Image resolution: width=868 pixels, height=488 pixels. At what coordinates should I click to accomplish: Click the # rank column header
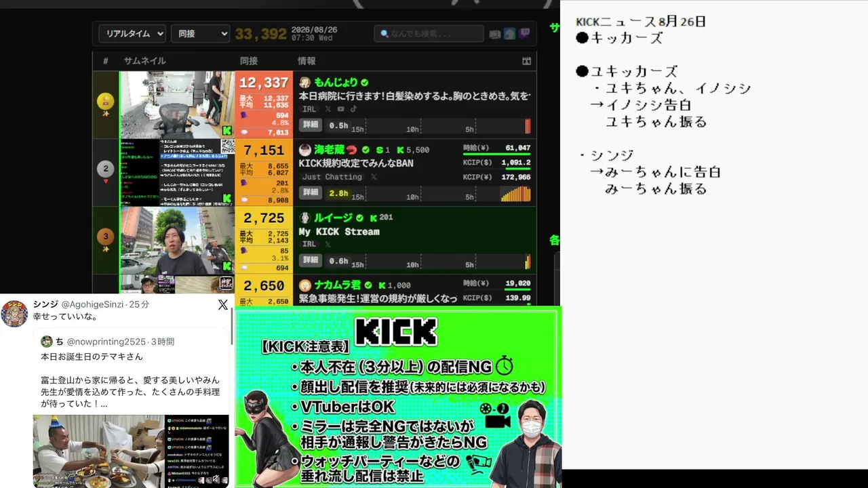106,61
